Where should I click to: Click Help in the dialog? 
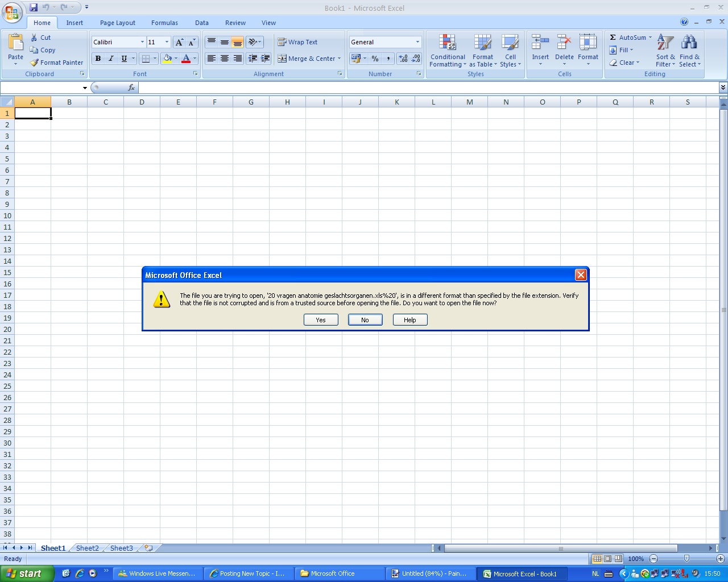coord(410,320)
